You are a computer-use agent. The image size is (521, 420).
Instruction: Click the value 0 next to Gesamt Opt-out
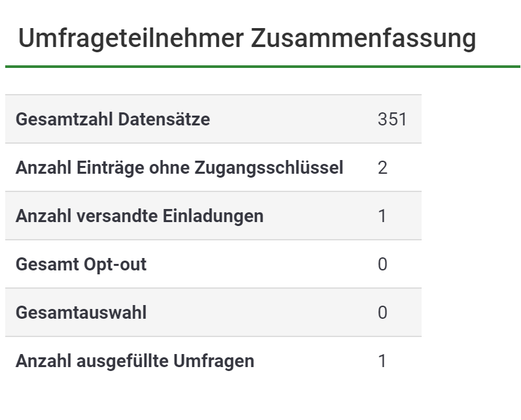click(x=382, y=265)
